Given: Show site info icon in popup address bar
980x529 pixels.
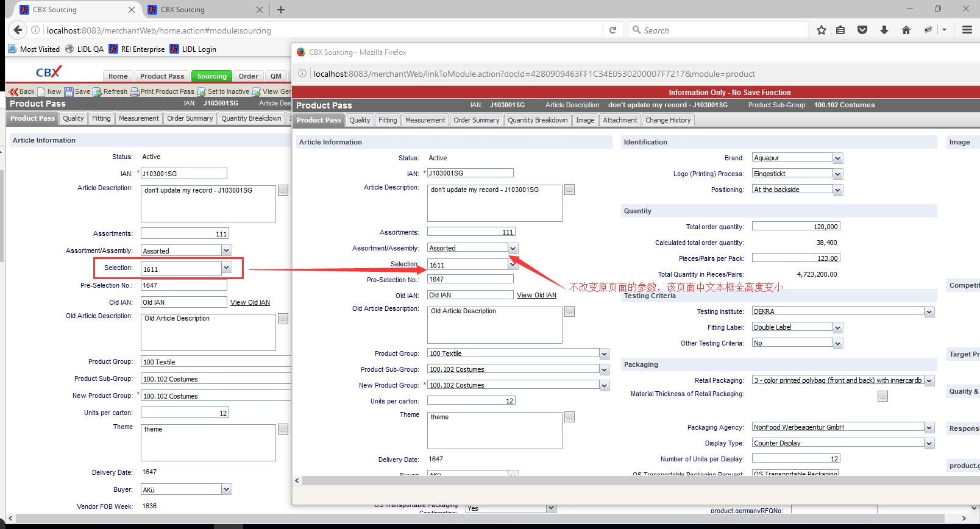Looking at the screenshot, I should click(x=303, y=74).
